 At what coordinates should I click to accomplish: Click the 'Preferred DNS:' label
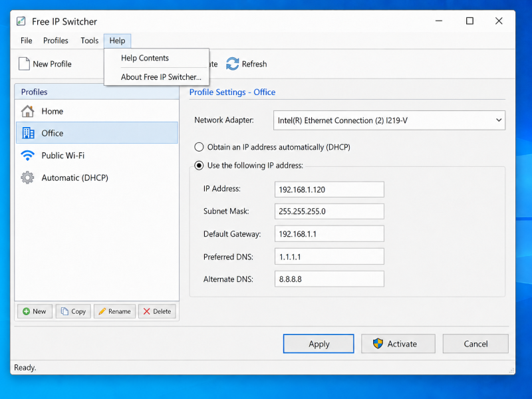pyautogui.click(x=228, y=257)
